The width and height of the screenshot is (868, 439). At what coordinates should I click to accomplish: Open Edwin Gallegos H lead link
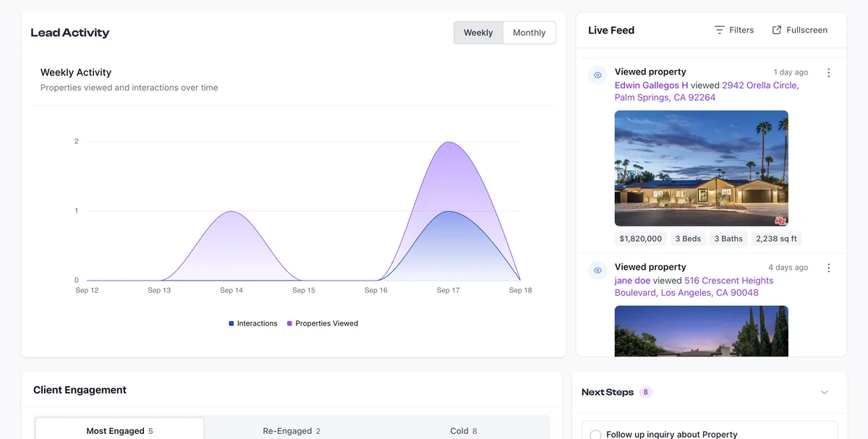coord(652,85)
